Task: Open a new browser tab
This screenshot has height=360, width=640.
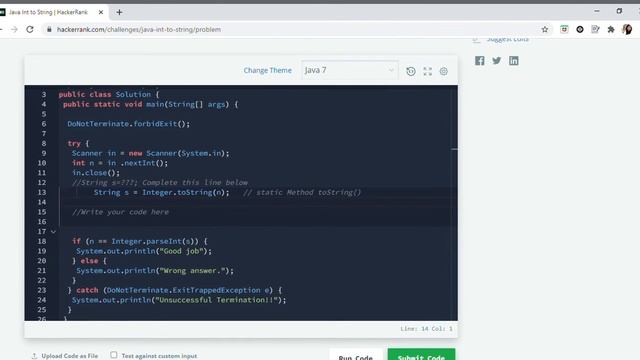Action: coord(119,12)
